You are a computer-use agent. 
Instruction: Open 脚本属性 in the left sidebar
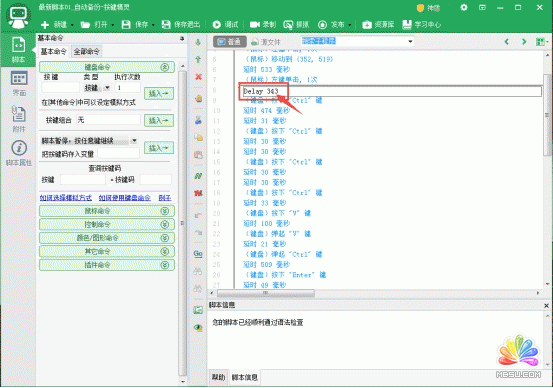19,154
